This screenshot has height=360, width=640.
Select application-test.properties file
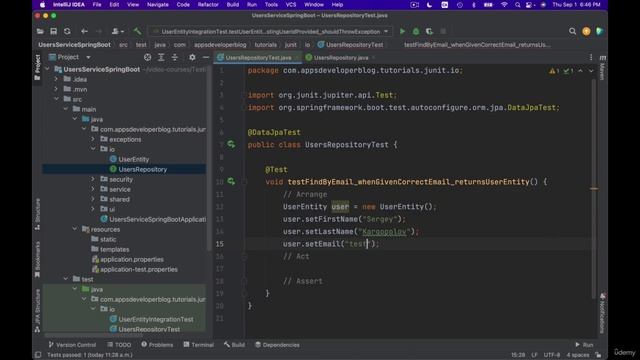[139, 269]
